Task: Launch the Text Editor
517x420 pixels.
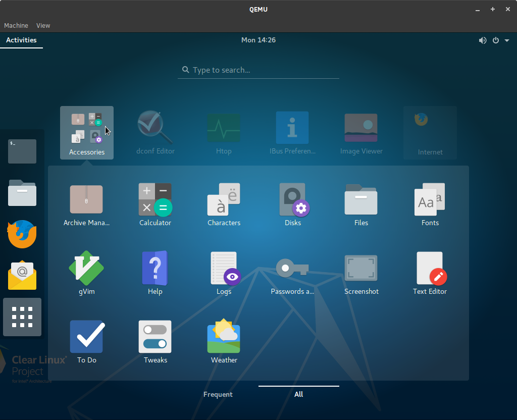Action: click(430, 273)
